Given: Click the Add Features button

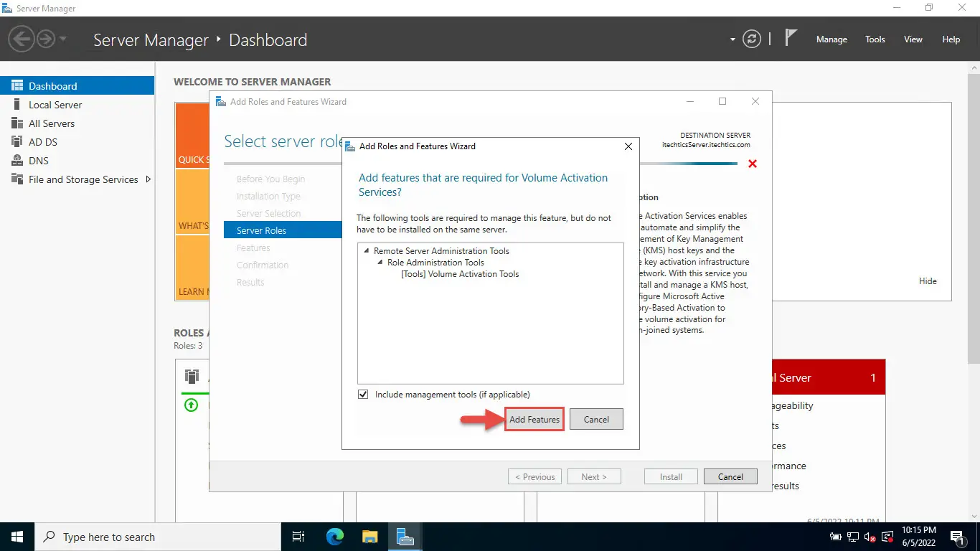Looking at the screenshot, I should [x=534, y=420].
